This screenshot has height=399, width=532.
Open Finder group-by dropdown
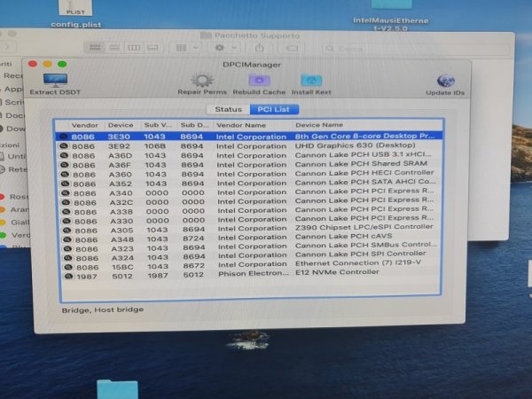coord(186,48)
